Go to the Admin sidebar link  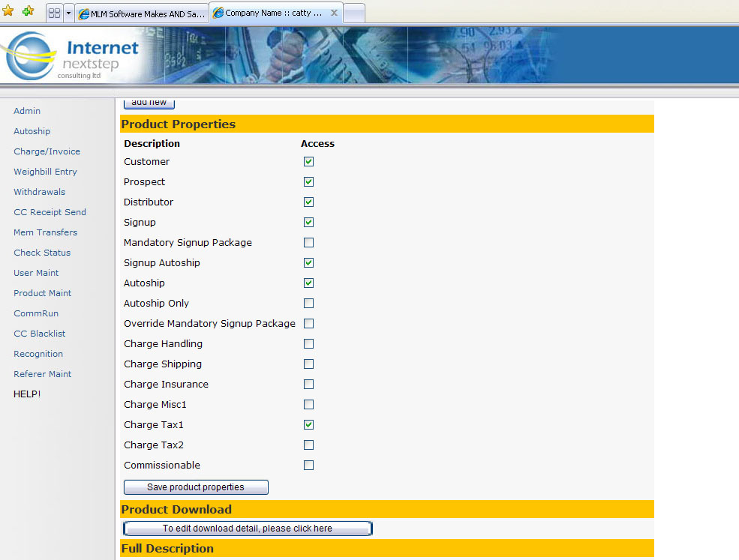tap(27, 111)
